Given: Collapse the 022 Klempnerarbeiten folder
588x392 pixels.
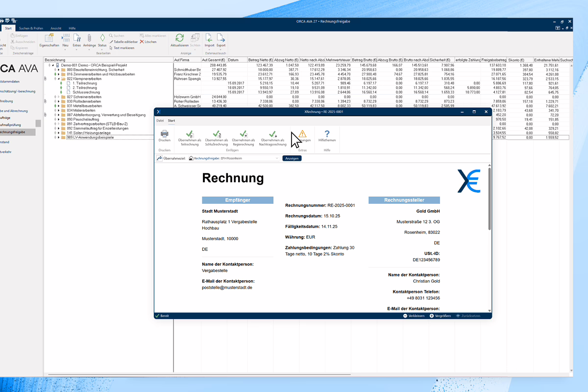Looking at the screenshot, I should point(58,78).
